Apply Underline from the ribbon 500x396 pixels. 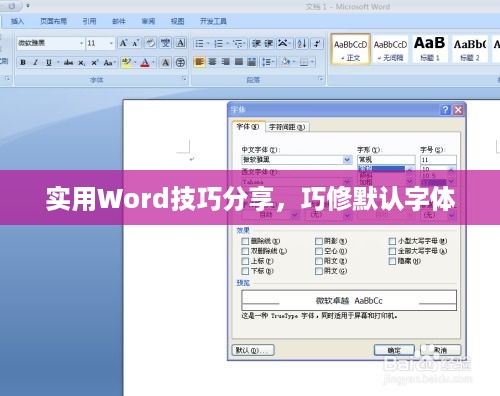tap(49, 62)
